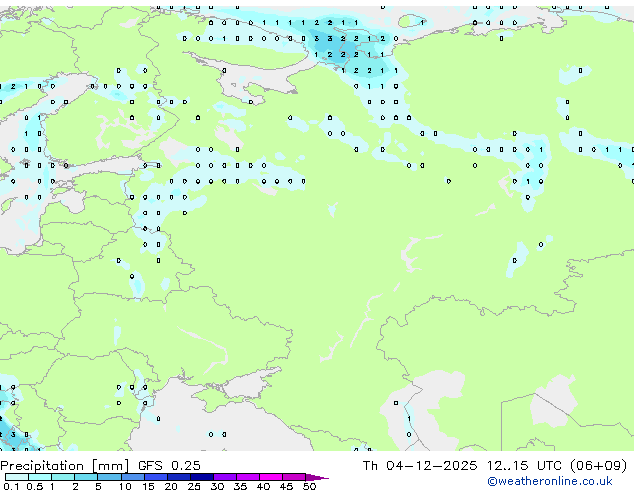The height and width of the screenshot is (490, 634).
Task: Click the '25' legend scale label
Action: coord(194,486)
